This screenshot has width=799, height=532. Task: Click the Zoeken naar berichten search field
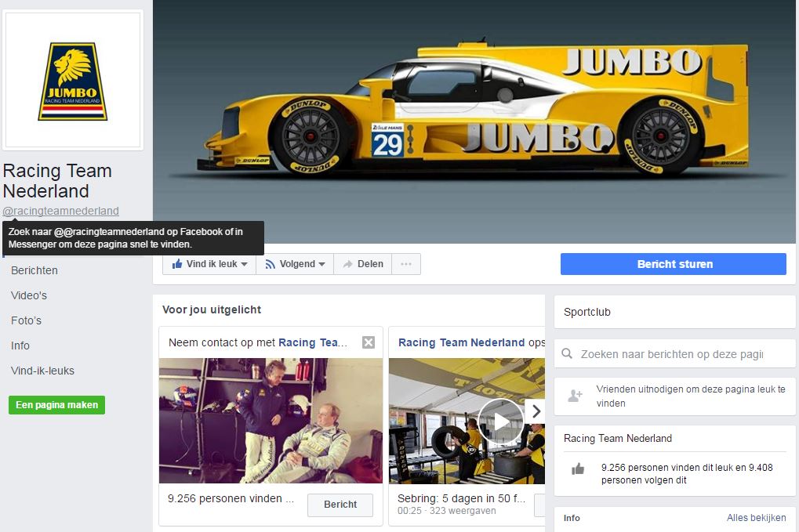pos(674,354)
